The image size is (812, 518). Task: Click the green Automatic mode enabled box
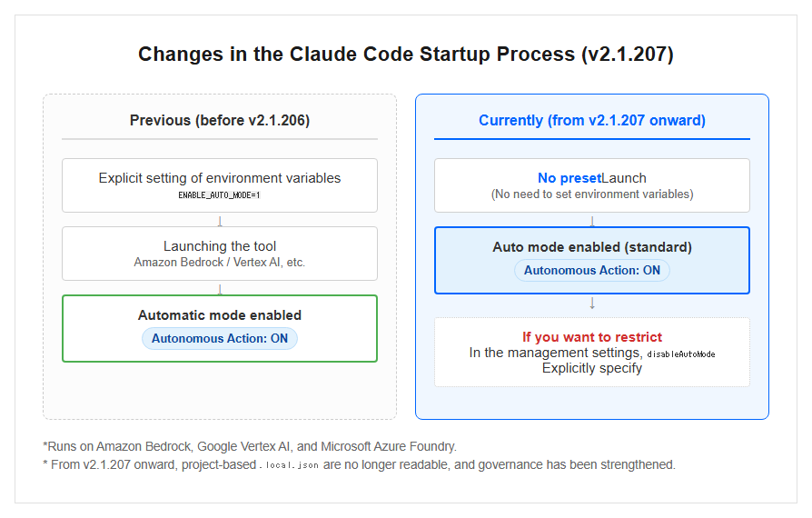[x=220, y=328]
